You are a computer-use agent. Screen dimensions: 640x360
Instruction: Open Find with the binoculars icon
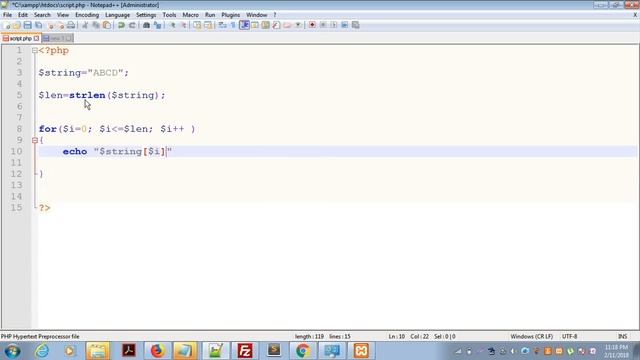[x=146, y=25]
